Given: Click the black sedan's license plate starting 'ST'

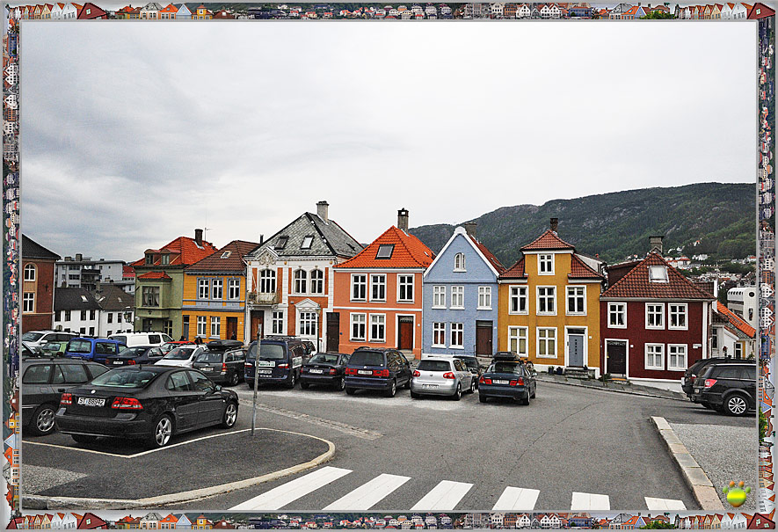Looking at the screenshot, I should [x=91, y=402].
